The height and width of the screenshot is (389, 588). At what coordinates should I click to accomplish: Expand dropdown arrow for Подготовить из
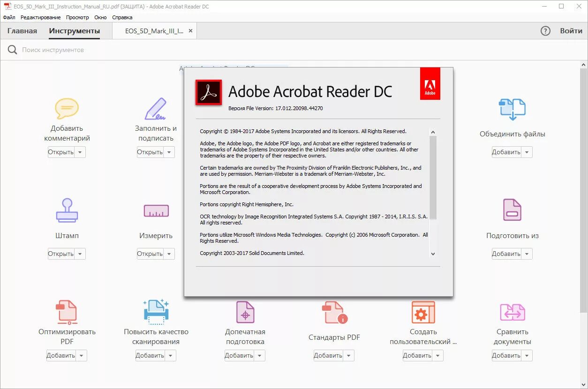tap(527, 254)
